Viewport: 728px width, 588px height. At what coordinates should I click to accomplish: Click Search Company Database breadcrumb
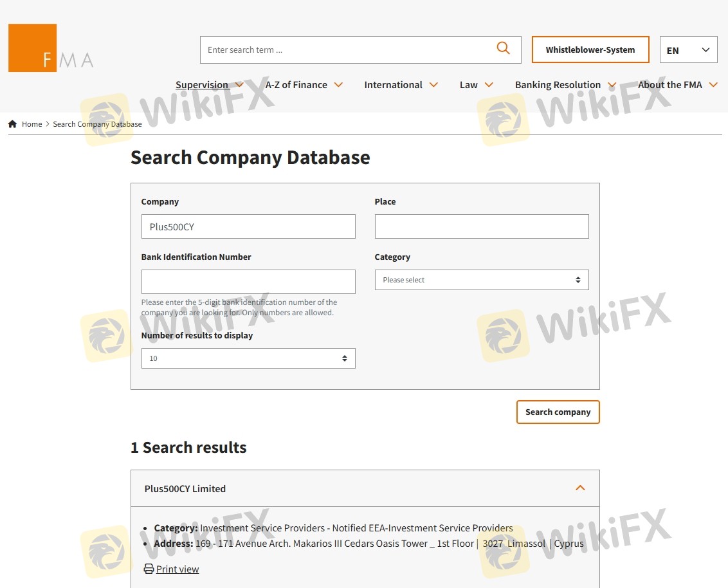tap(98, 124)
